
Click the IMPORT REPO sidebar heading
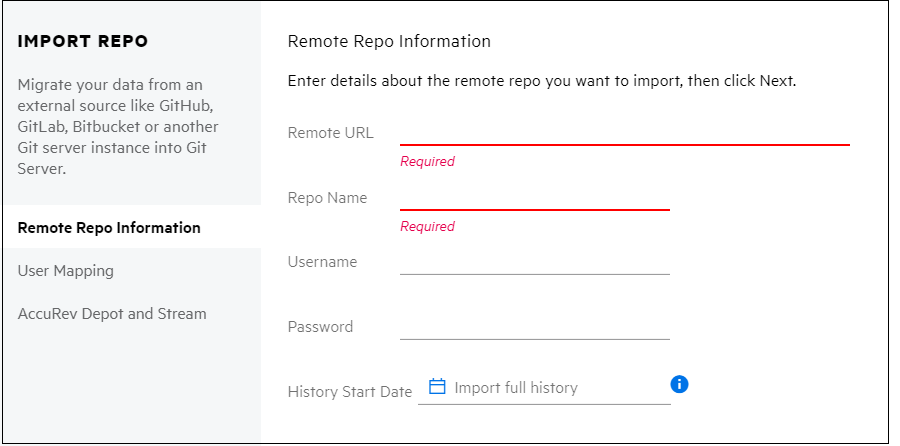click(x=83, y=42)
